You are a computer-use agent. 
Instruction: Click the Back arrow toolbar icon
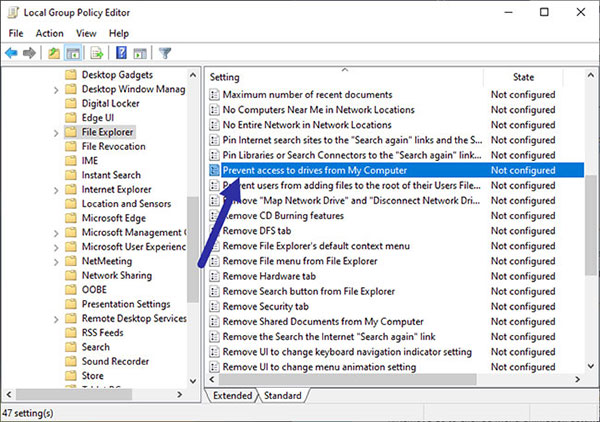[x=11, y=53]
